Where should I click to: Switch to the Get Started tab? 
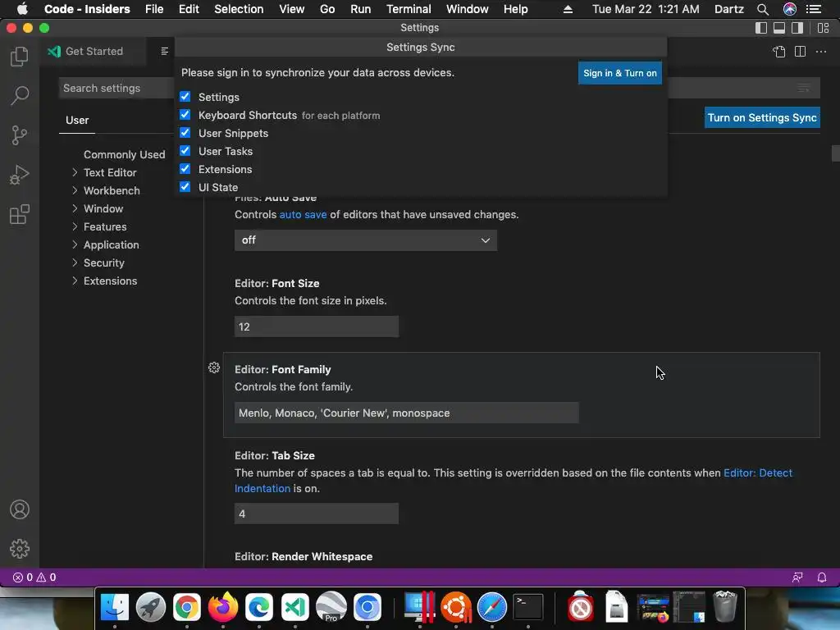(x=93, y=52)
